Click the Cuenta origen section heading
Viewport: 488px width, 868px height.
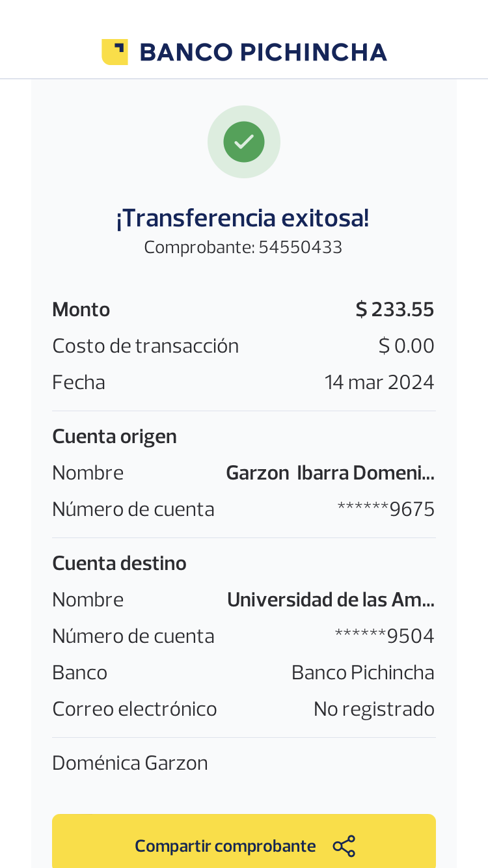tap(115, 436)
